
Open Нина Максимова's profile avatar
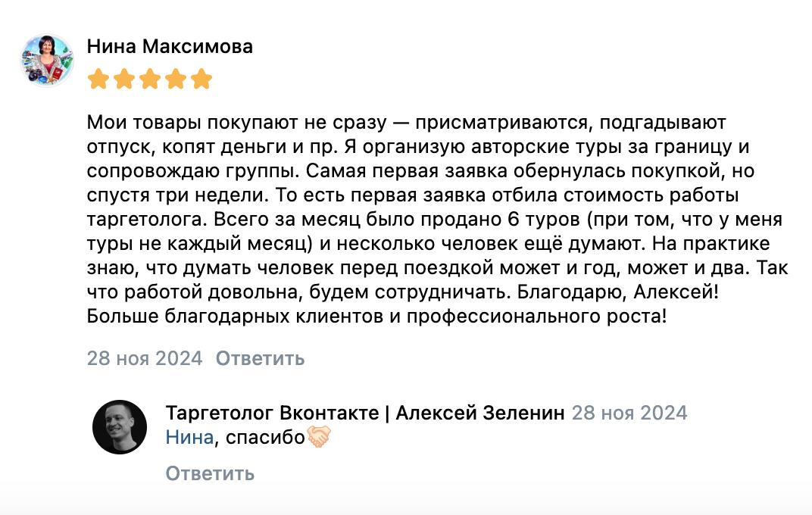47,60
